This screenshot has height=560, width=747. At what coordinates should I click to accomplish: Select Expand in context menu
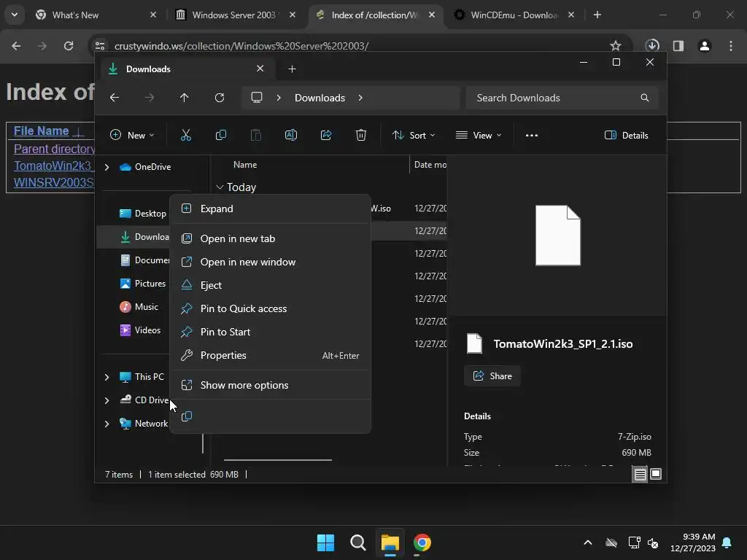pyautogui.click(x=270, y=209)
